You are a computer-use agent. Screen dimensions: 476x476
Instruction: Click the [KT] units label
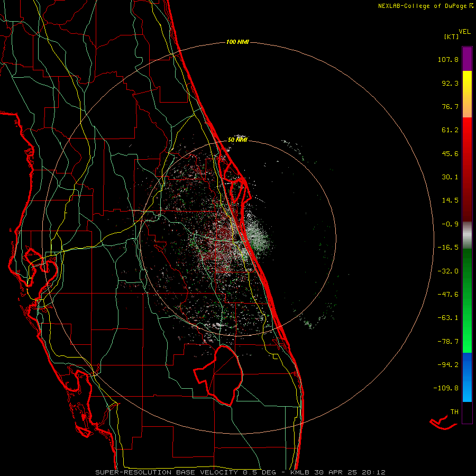coord(451,36)
